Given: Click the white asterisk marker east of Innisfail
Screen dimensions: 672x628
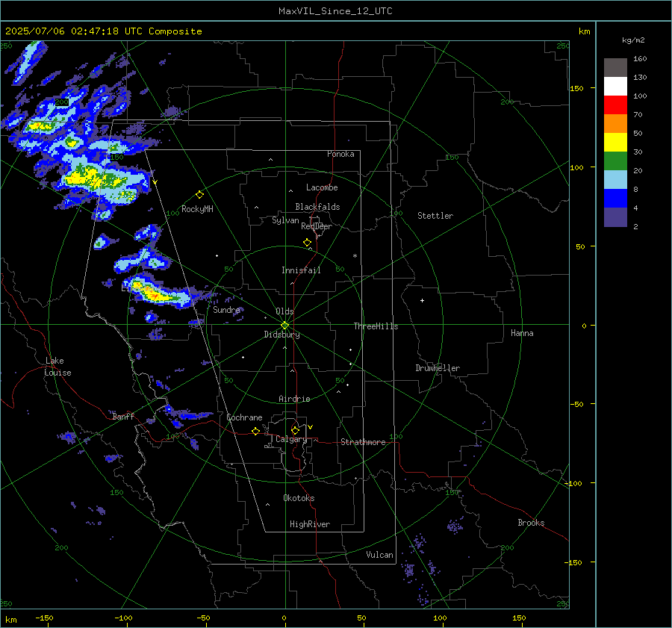Looking at the screenshot, I should 355,256.
